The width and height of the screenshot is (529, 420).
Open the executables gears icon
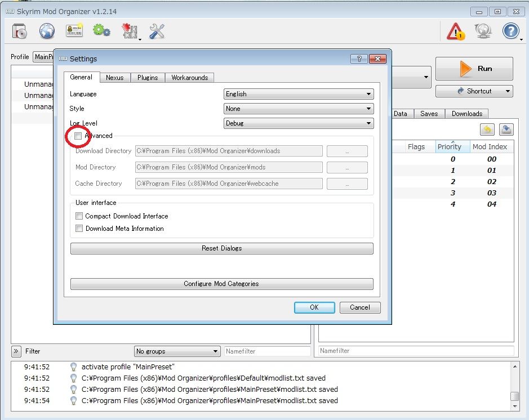coord(101,30)
